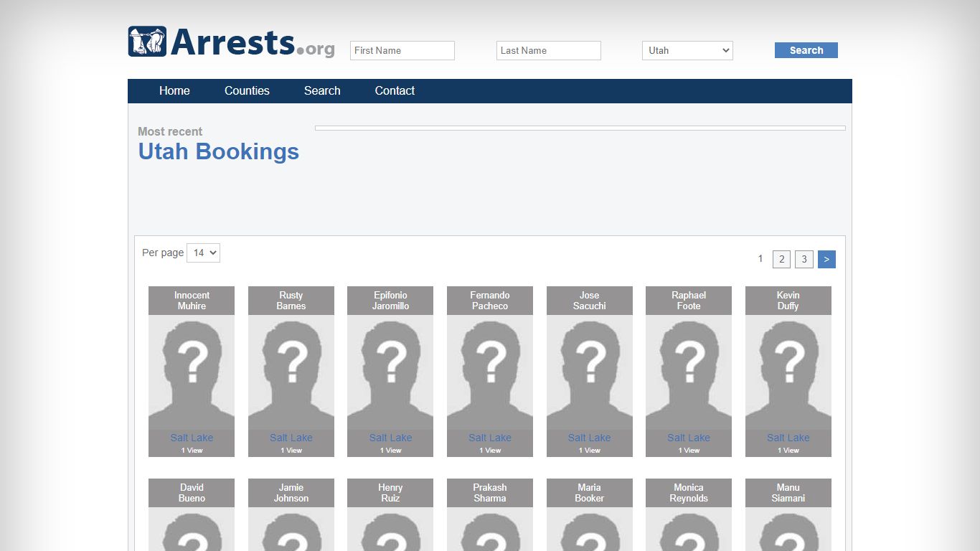The height and width of the screenshot is (551, 980).
Task: Click the Arrests.org handcuffs logo
Action: 231,42
